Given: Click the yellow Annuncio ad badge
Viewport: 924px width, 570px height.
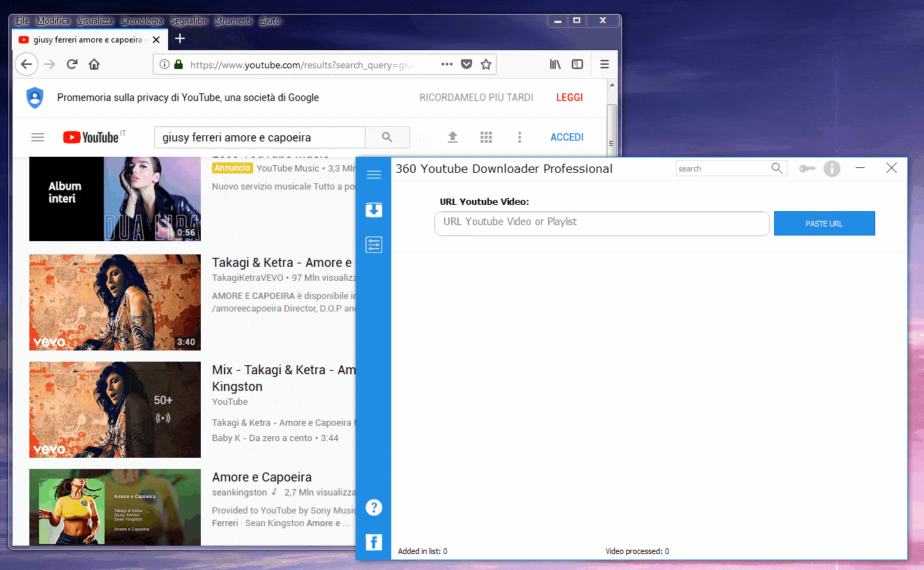Looking at the screenshot, I should point(232,168).
